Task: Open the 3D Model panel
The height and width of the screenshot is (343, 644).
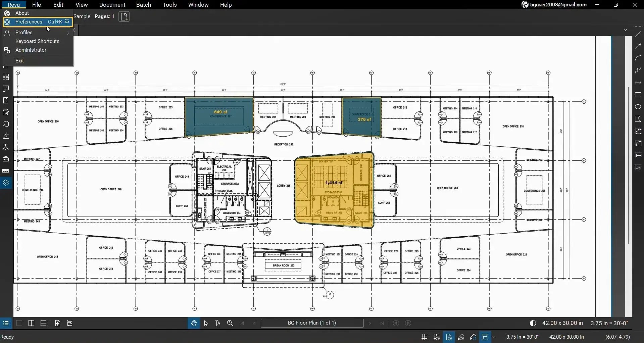Action: pyautogui.click(x=6, y=124)
